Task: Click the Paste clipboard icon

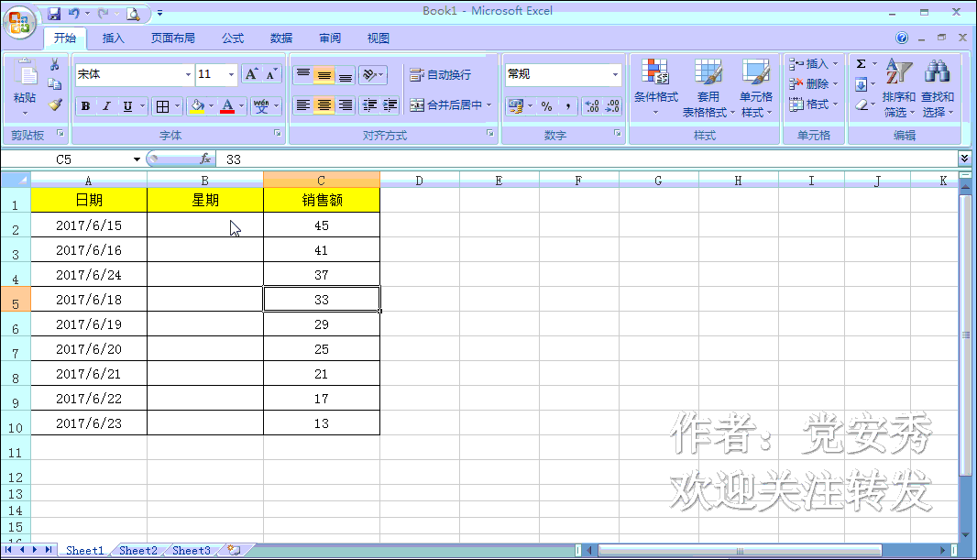Action: coord(26,73)
